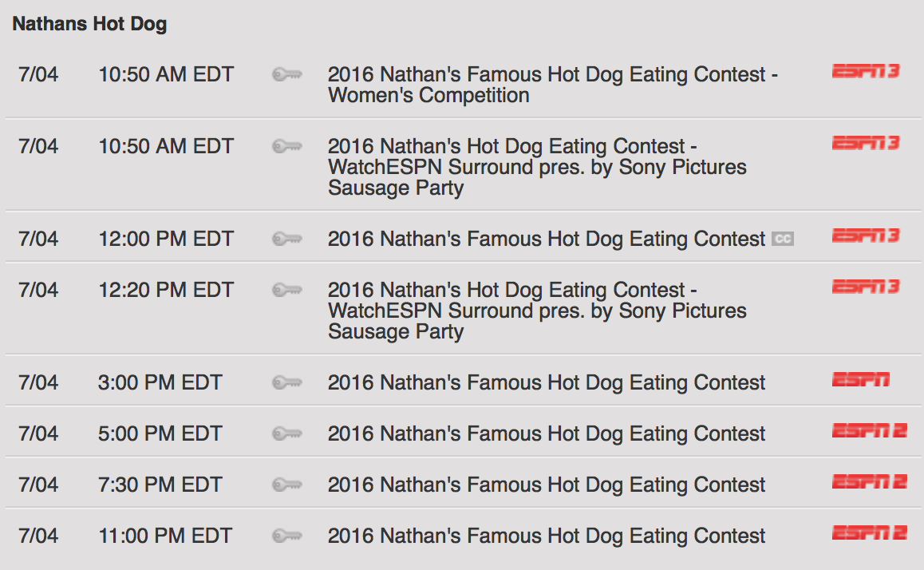The image size is (924, 570).
Task: Click key icon for 10:50 AM Women's Competition
Action: pyautogui.click(x=287, y=75)
